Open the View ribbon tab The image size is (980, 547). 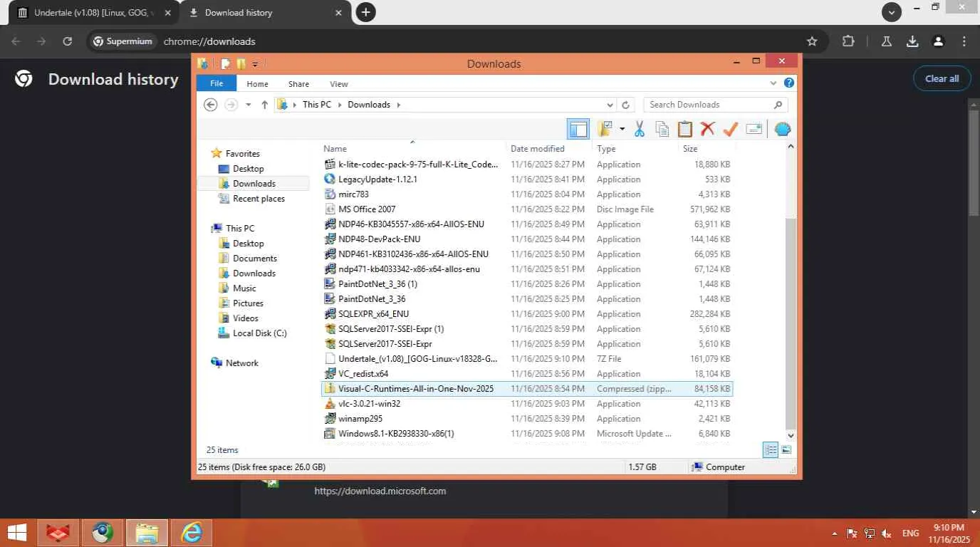coord(339,84)
